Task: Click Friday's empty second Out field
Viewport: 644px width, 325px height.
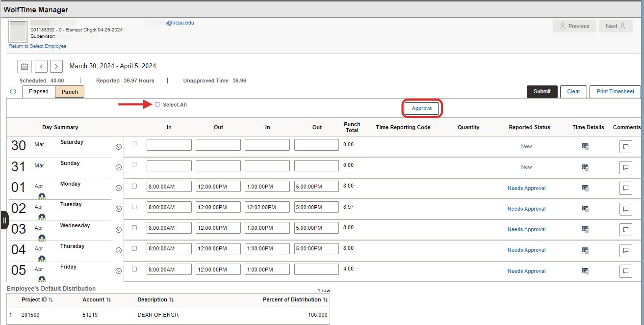Action: click(316, 270)
